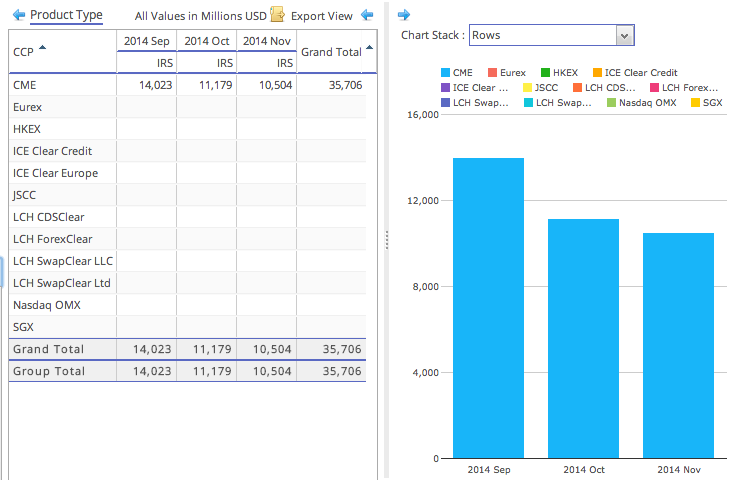Screen dimensions: 752x480
Task: Click the IRS subheader under 2014 Nov
Action: [x=284, y=63]
